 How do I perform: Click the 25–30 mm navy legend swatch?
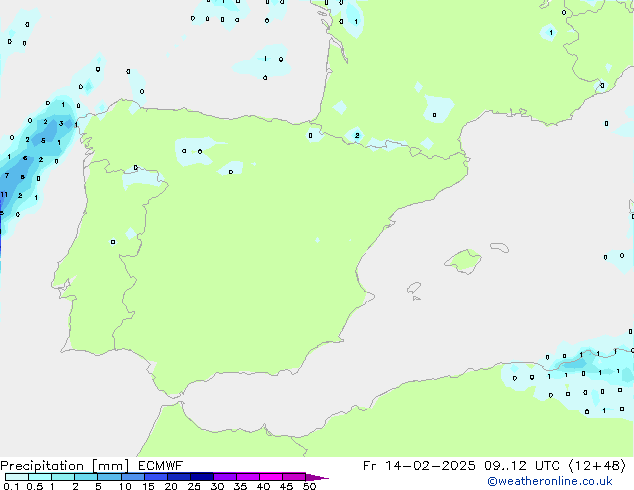201,477
